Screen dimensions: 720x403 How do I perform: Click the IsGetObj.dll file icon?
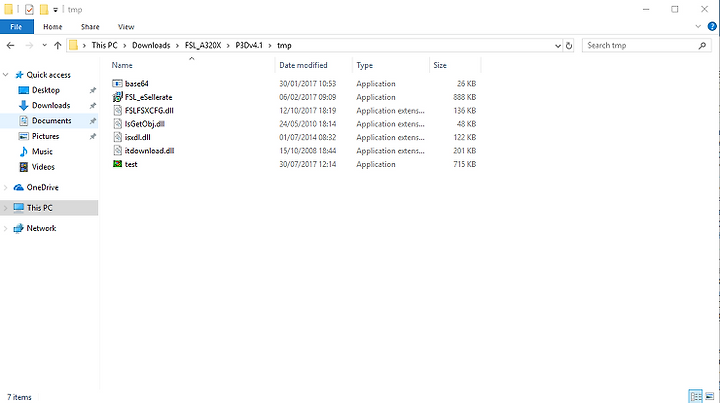tap(118, 123)
